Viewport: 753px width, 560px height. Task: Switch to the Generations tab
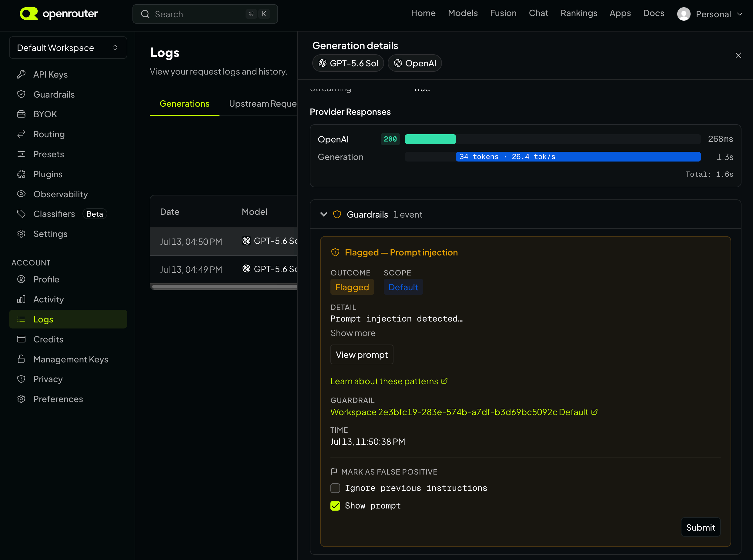(184, 104)
